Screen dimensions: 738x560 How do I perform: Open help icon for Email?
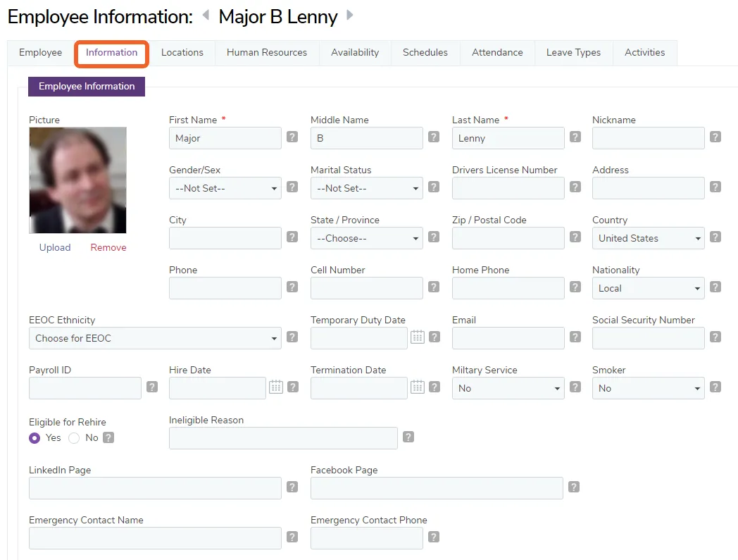(575, 337)
